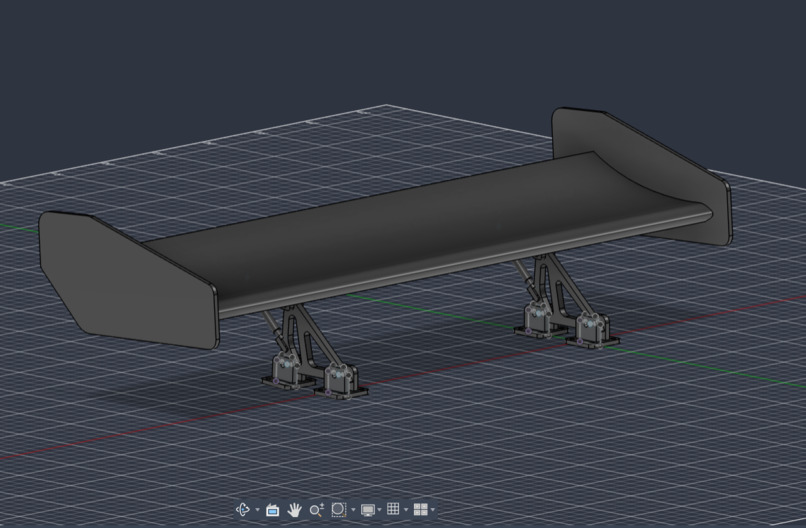The height and width of the screenshot is (528, 806).
Task: Click the Look At icon
Action: click(272, 510)
